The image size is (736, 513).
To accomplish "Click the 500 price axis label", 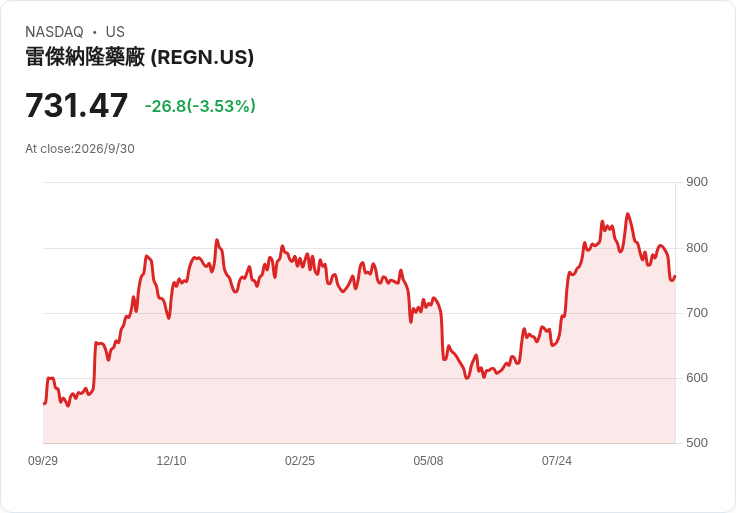I will (697, 443).
